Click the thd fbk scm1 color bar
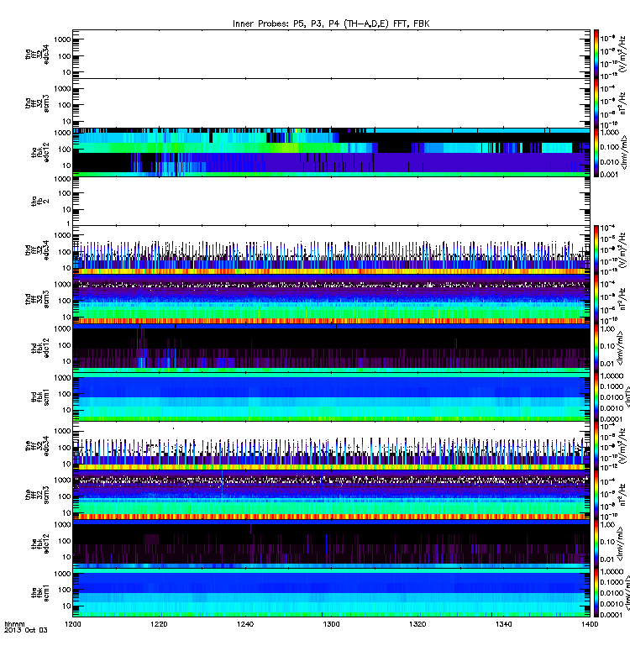This screenshot has width=630, height=672. 596,396
